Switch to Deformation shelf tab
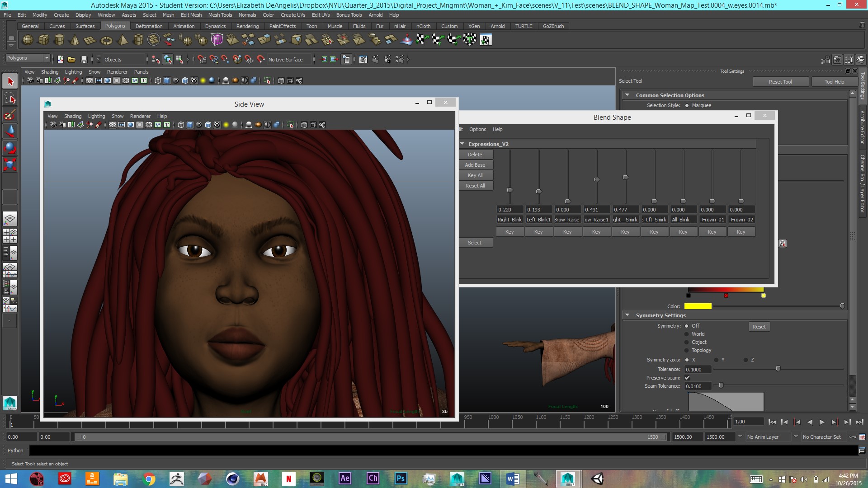The height and width of the screenshot is (488, 868). [149, 26]
